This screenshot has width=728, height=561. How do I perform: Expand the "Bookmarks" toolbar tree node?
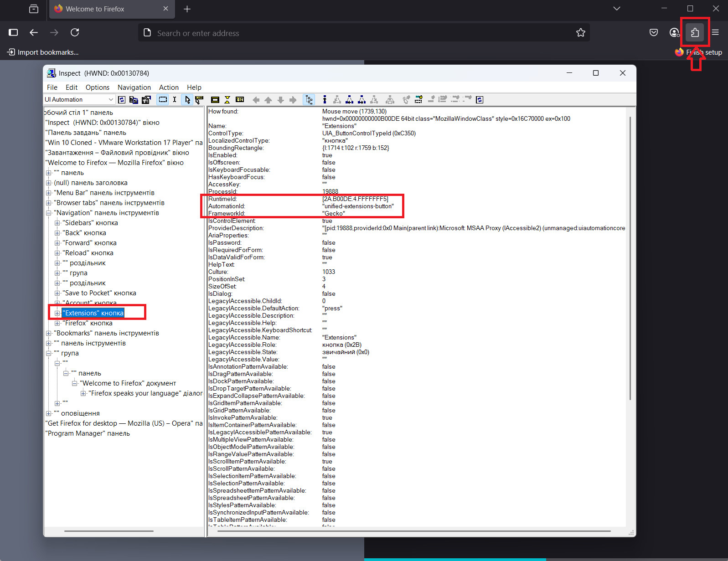tap(49, 333)
